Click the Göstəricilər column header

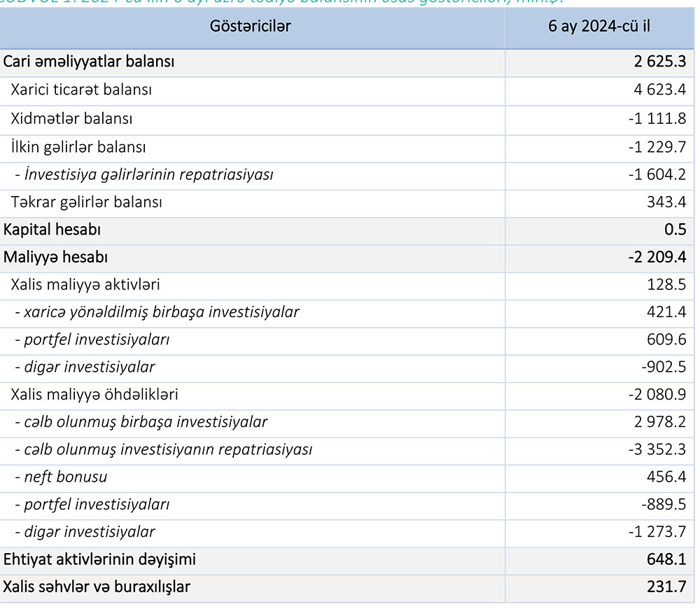pos(251,27)
